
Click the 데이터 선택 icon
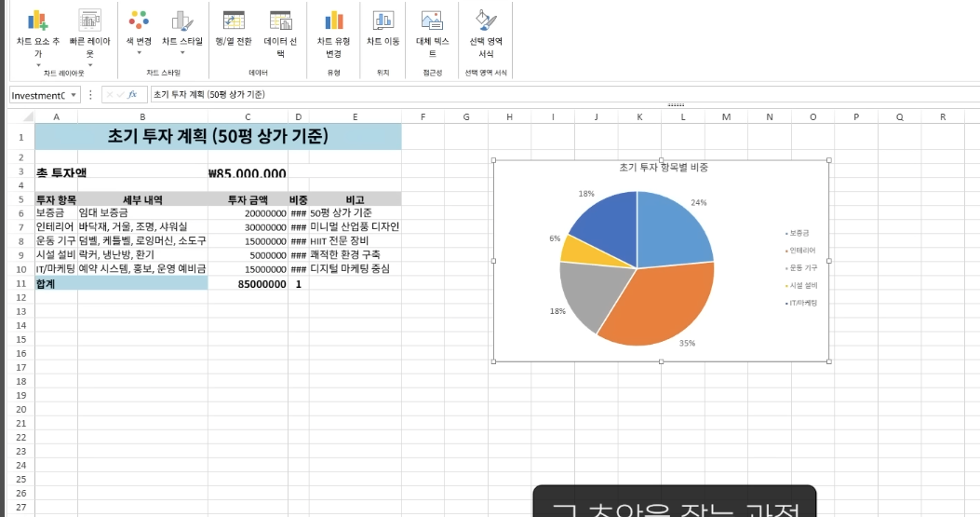(x=281, y=20)
